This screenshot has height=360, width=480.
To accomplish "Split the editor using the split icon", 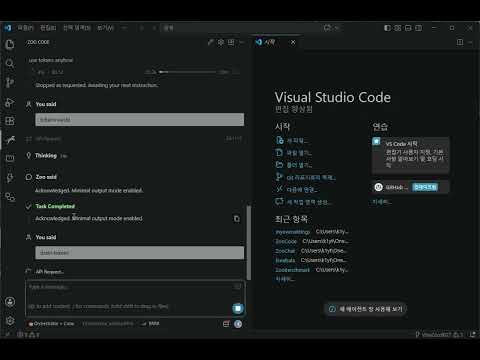I will (460, 42).
